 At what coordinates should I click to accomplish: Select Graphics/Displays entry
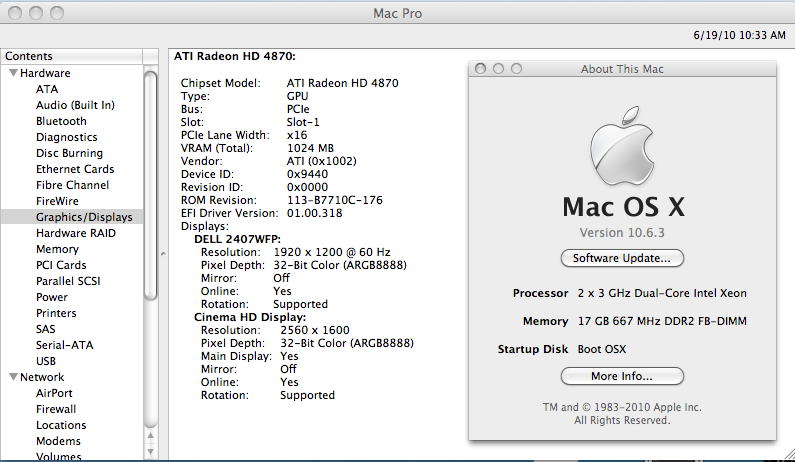pos(84,217)
